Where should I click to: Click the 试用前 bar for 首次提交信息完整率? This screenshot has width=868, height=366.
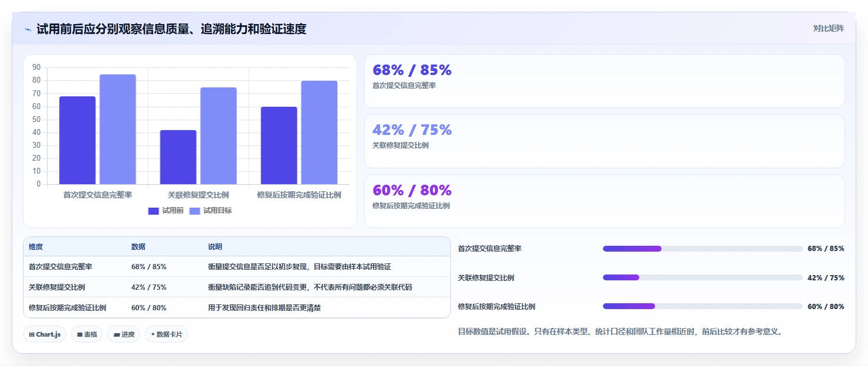[77, 140]
